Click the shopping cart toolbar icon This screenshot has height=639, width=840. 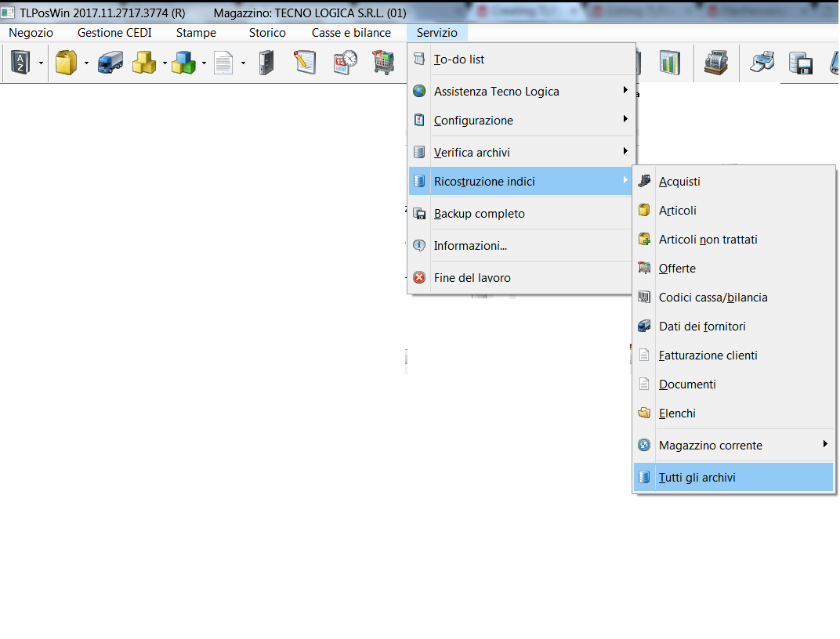pyautogui.click(x=383, y=63)
